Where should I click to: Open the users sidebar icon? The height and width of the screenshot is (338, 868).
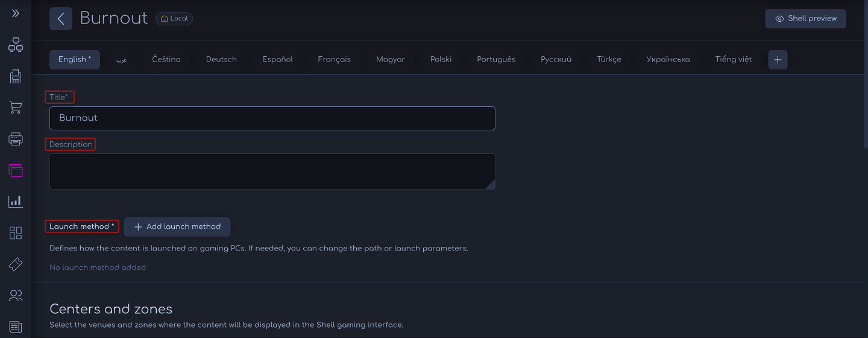16,296
